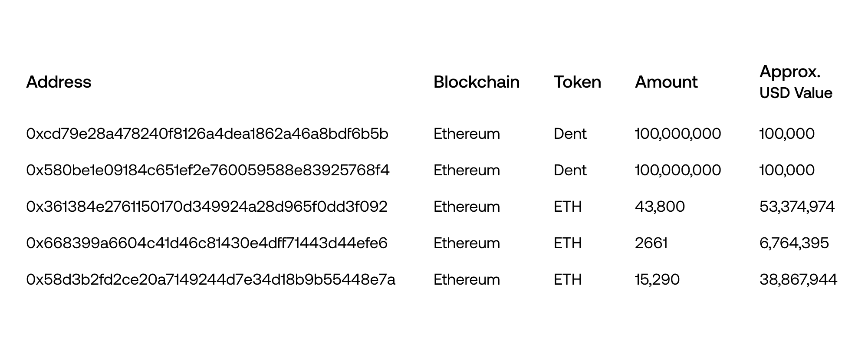Click the Amount column header
The width and height of the screenshot is (868, 348).
666,82
